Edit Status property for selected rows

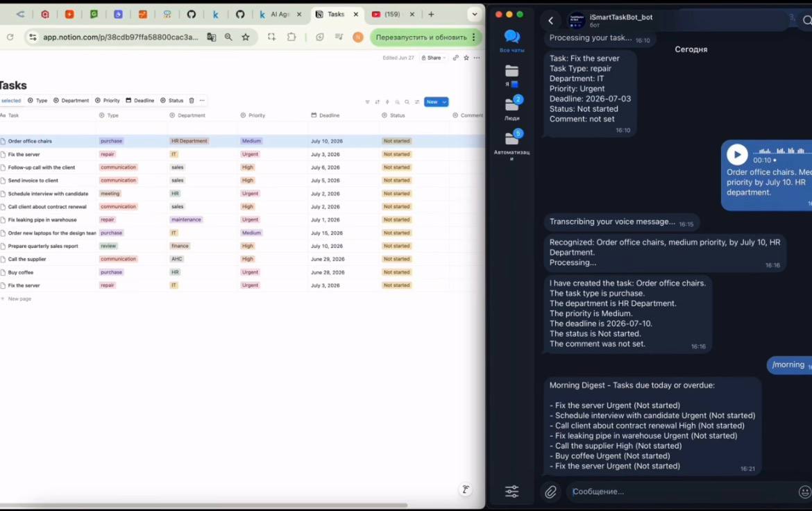172,101
